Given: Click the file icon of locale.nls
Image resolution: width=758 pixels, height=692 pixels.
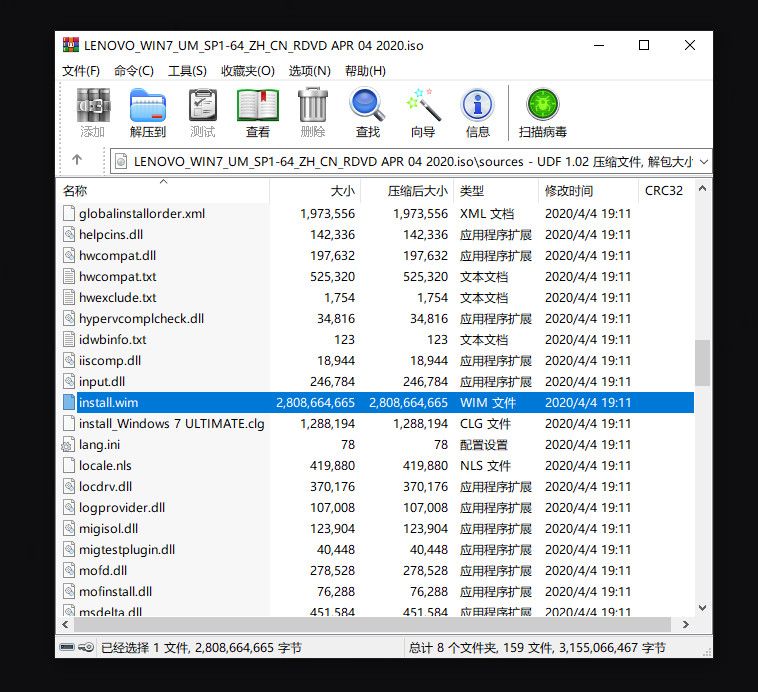Looking at the screenshot, I should click(x=69, y=466).
